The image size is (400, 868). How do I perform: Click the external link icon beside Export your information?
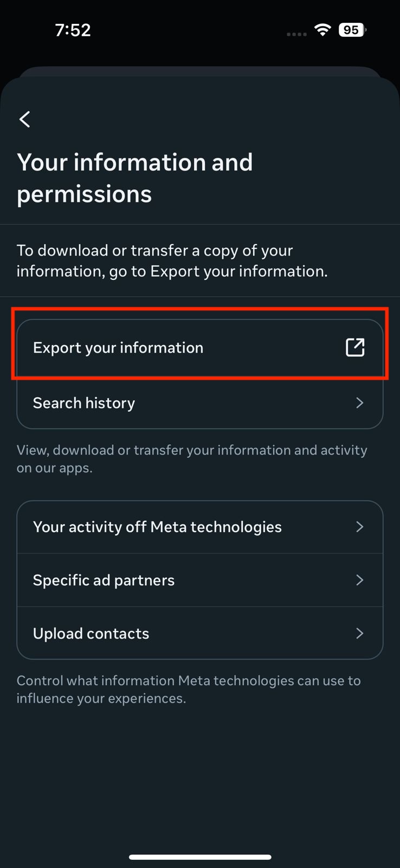pyautogui.click(x=355, y=347)
